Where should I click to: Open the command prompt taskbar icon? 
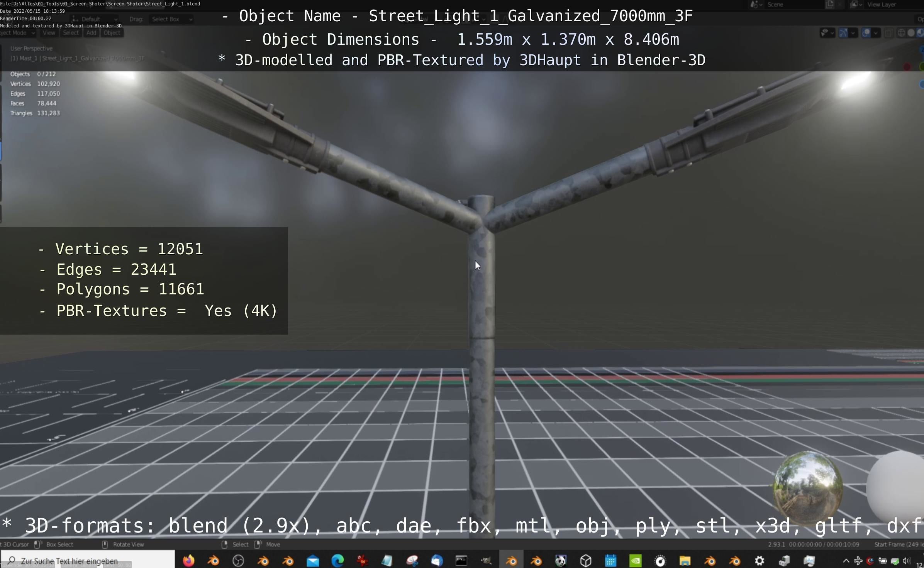click(461, 561)
